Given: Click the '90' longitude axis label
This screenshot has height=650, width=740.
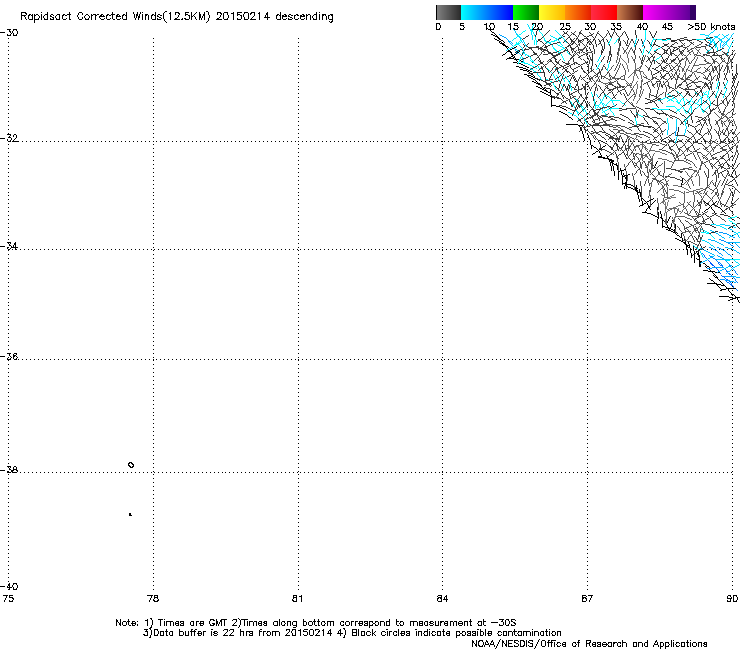Looking at the screenshot, I should pos(732,599).
